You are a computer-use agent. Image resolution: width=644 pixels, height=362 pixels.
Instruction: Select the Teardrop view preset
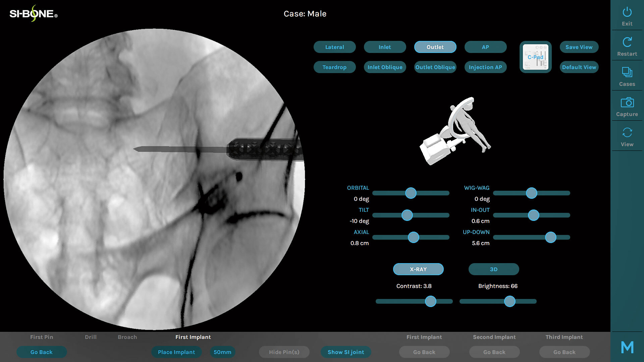[334, 67]
